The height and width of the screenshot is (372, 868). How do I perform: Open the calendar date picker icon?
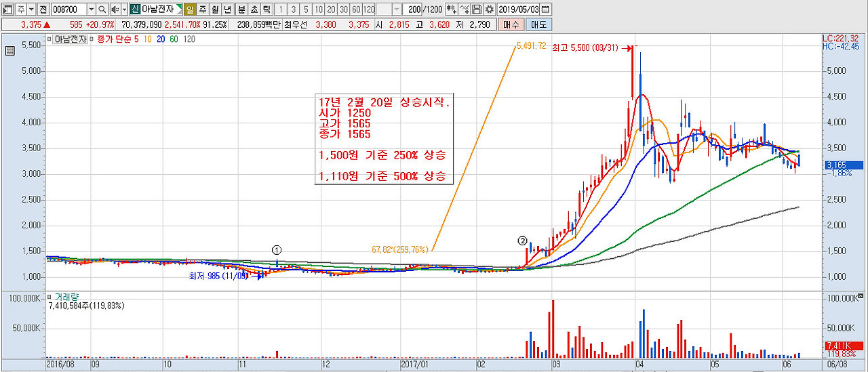pos(545,9)
